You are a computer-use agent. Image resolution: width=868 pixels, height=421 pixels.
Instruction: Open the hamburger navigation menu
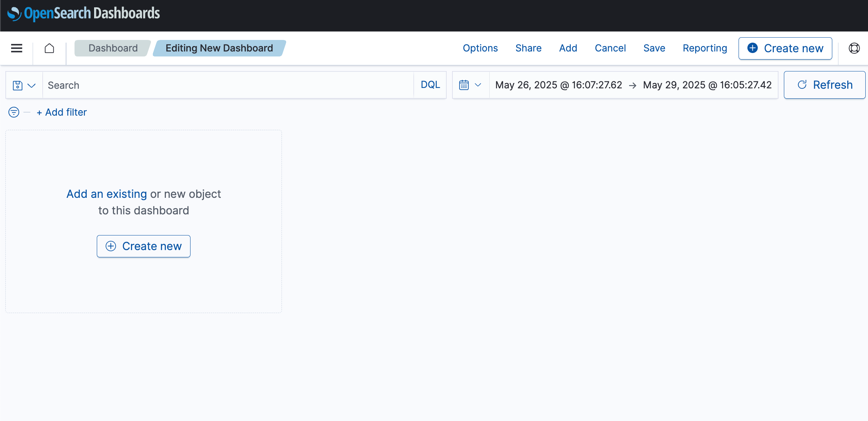coord(17,48)
